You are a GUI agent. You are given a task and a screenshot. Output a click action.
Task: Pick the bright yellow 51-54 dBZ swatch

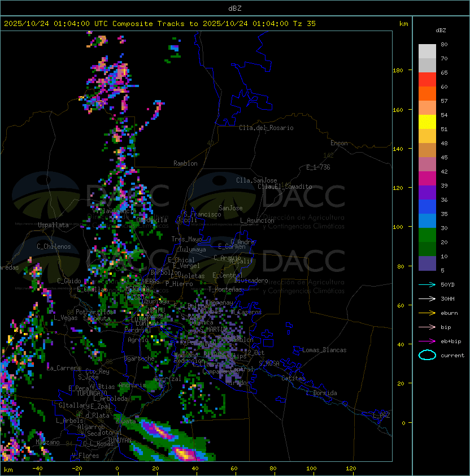(x=427, y=122)
